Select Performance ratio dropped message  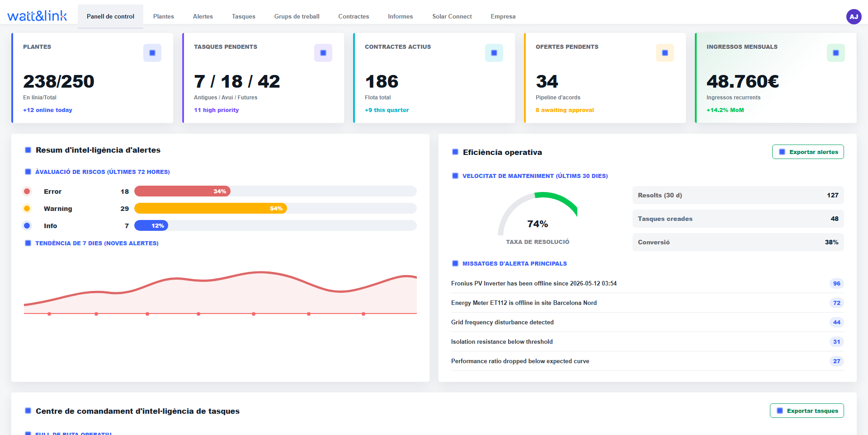[520, 361]
